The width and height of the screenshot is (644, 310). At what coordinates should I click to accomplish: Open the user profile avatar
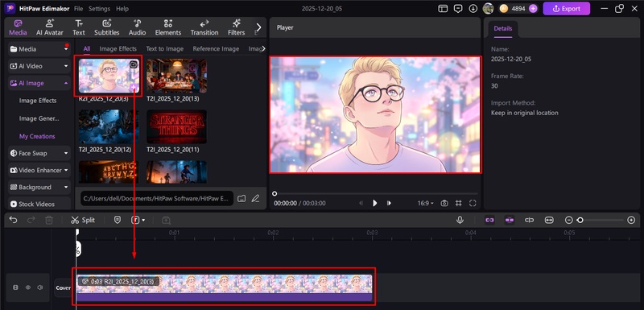point(488,9)
